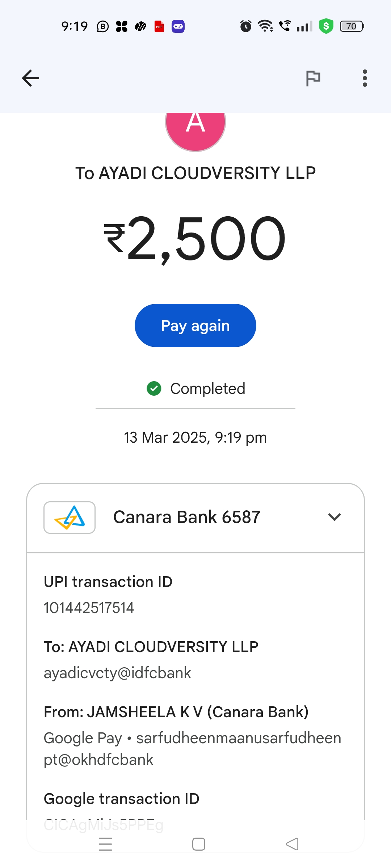
Task: Tap the back arrow icon
Action: pos(30,78)
